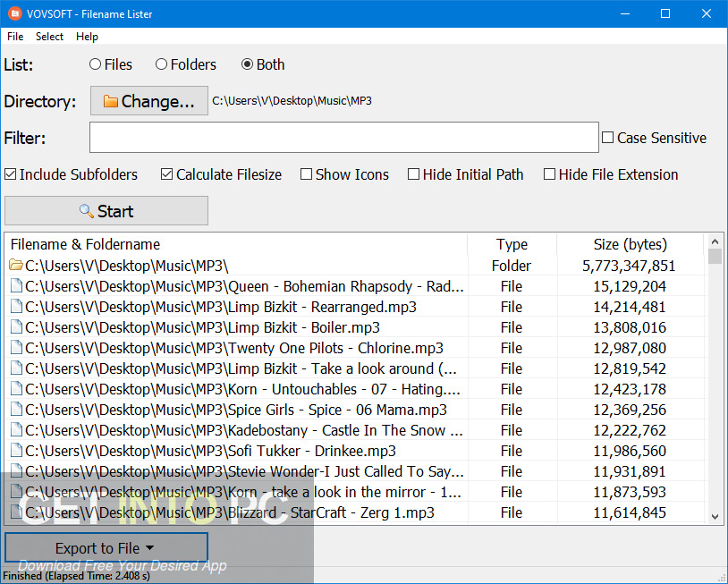Click the Filter text input field
This screenshot has width=728, height=584.
coord(344,138)
